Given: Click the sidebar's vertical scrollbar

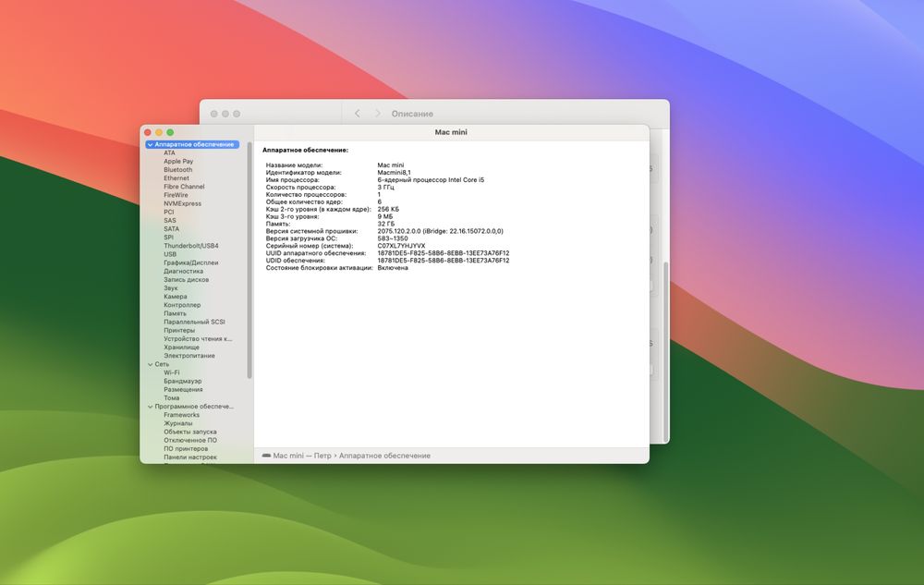Looking at the screenshot, I should (x=249, y=260).
